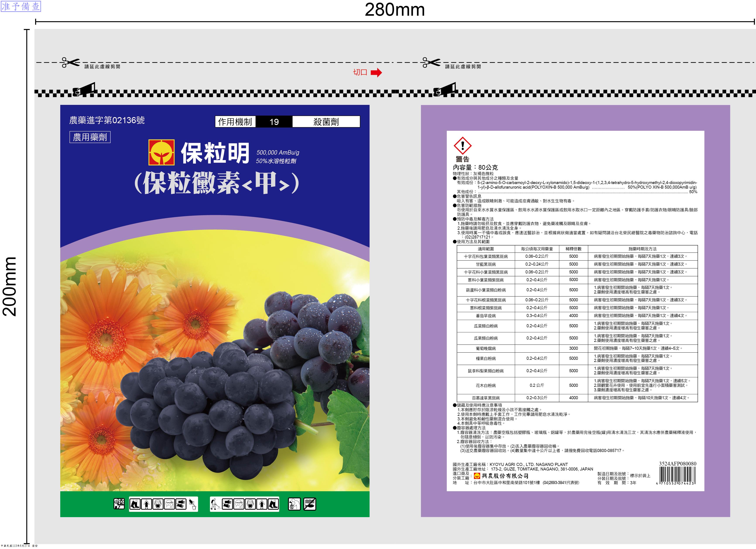Click the 0.2~0.24公斤 dosage cell
The height and width of the screenshot is (549, 756).
point(537,264)
